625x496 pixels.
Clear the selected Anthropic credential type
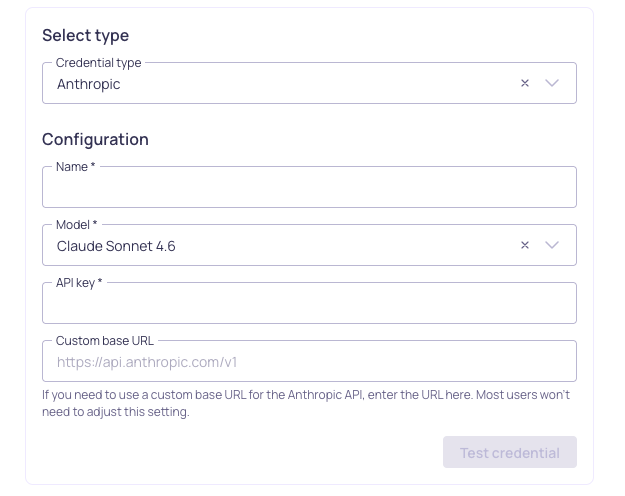pos(524,84)
